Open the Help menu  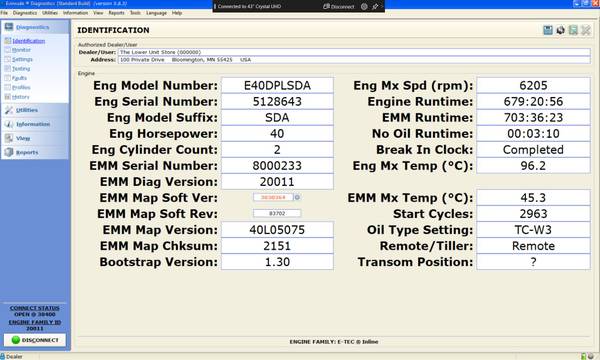pos(177,13)
